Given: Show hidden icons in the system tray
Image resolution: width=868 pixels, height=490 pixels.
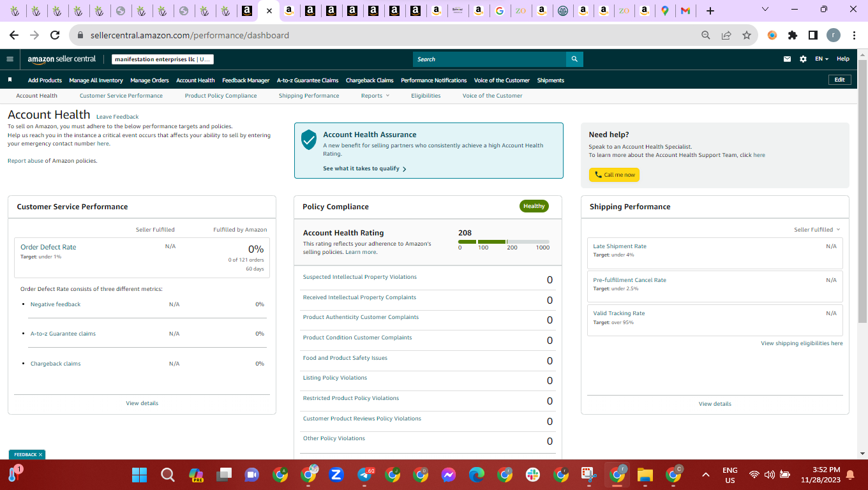Looking at the screenshot, I should tap(706, 475).
